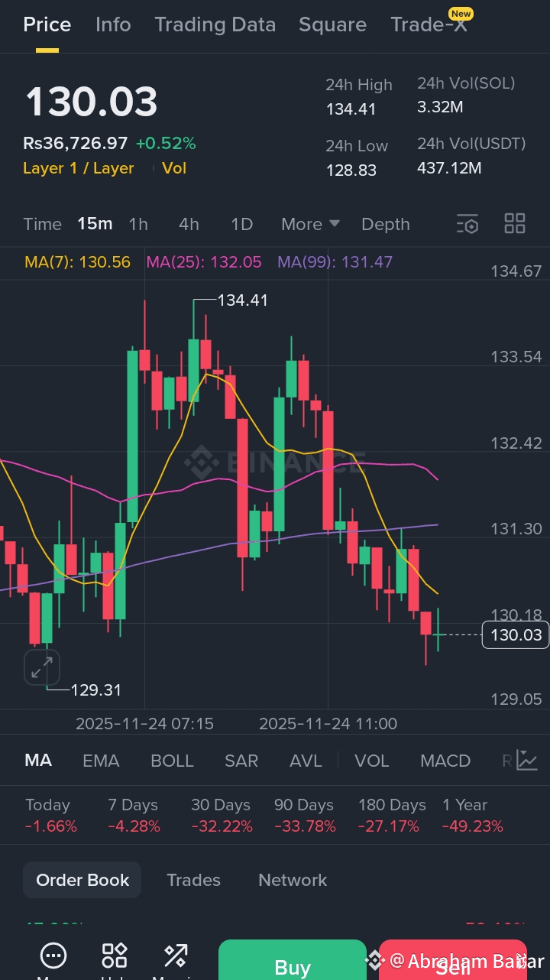Tap the MA(99): 131.47 label
The image size is (550, 980).
(x=335, y=262)
